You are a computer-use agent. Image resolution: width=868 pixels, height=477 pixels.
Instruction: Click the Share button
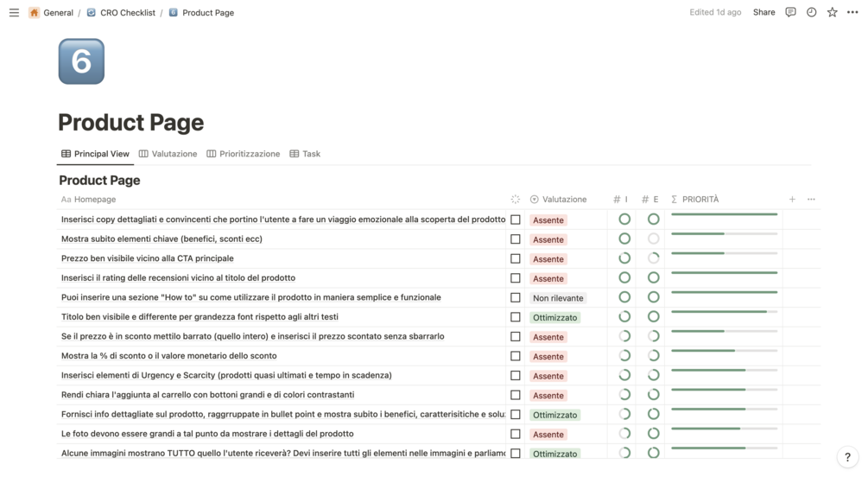763,13
